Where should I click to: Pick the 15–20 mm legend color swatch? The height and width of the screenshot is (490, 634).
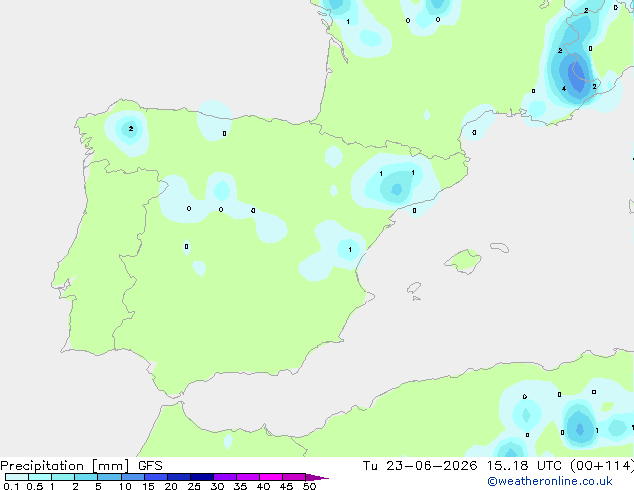156,477
